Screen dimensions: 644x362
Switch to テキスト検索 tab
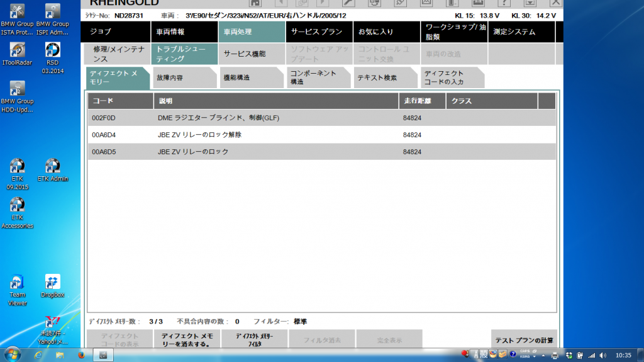coord(386,77)
